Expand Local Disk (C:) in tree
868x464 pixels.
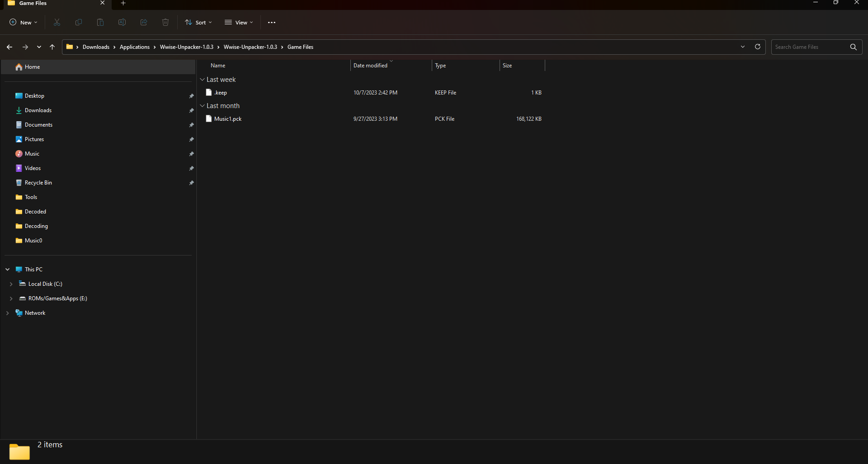point(11,284)
